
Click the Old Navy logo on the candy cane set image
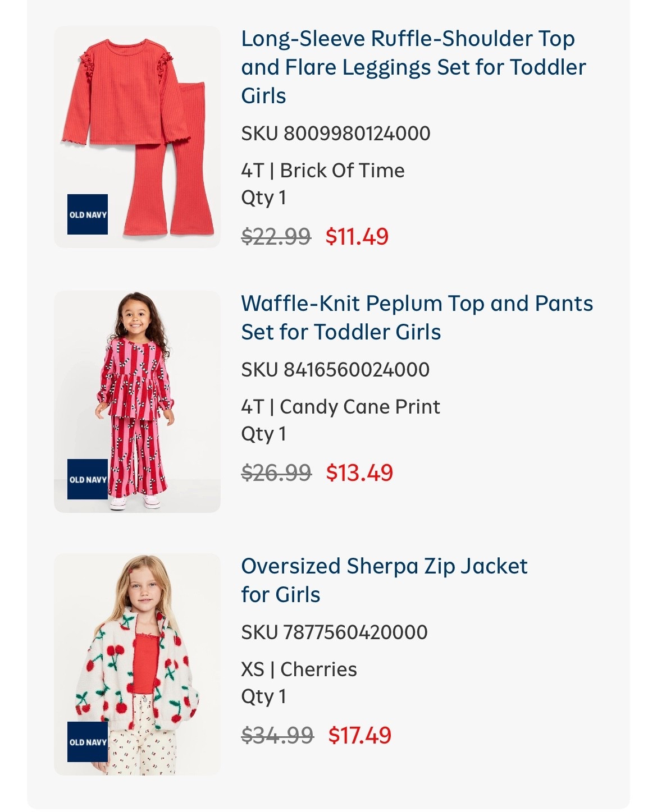point(87,479)
